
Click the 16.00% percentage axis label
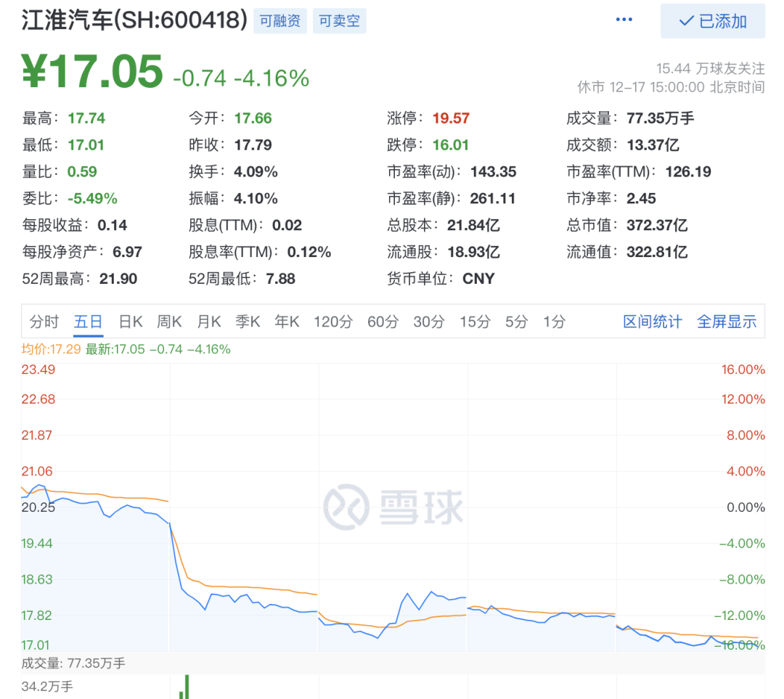pyautogui.click(x=743, y=370)
